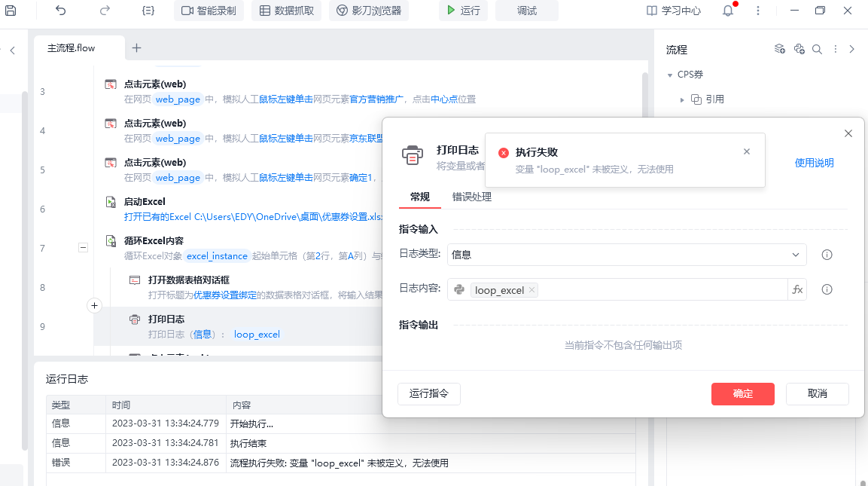Click the 运行 play button in toolbar

[463, 11]
